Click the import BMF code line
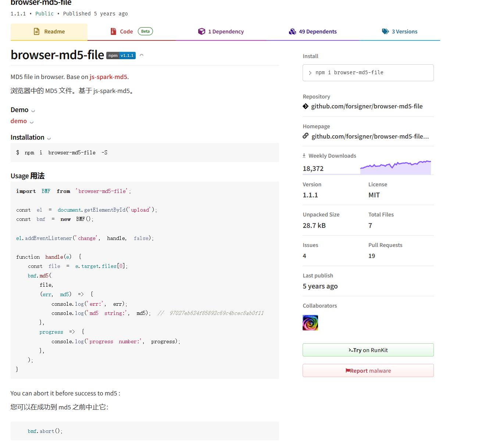Image resolution: width=478 pixels, height=448 pixels. (74, 191)
